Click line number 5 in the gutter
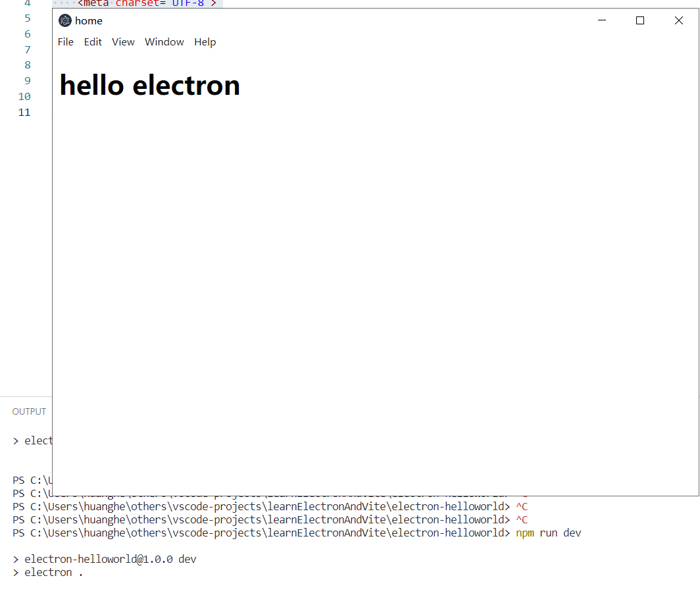Image resolution: width=700 pixels, height=603 pixels. tap(28, 18)
